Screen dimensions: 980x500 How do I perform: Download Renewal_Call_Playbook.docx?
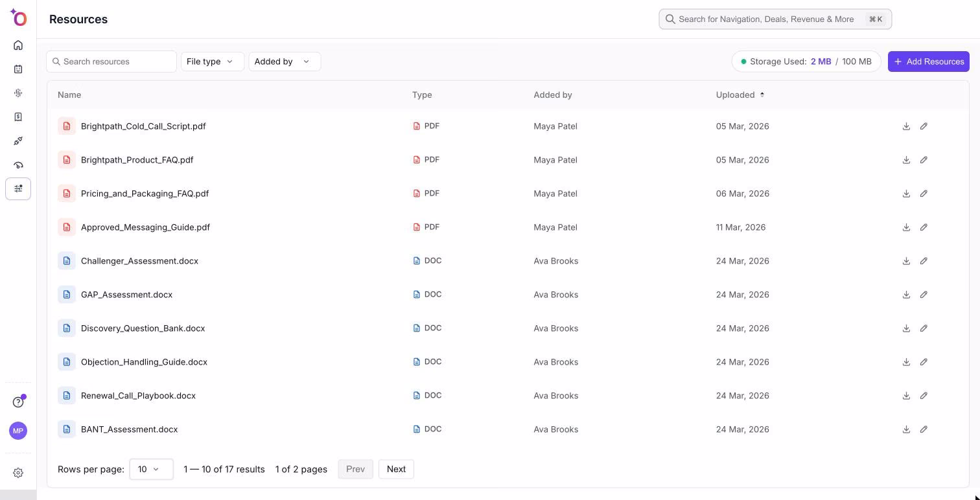pos(906,396)
